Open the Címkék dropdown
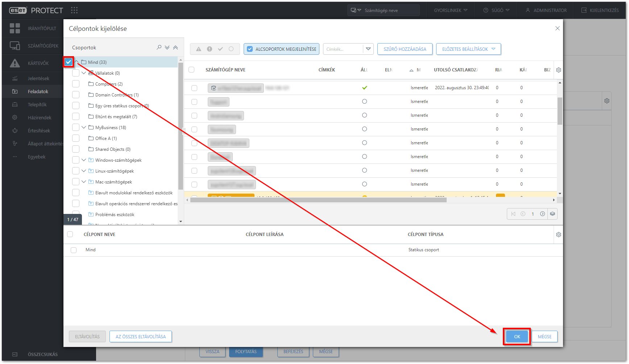 pyautogui.click(x=369, y=49)
